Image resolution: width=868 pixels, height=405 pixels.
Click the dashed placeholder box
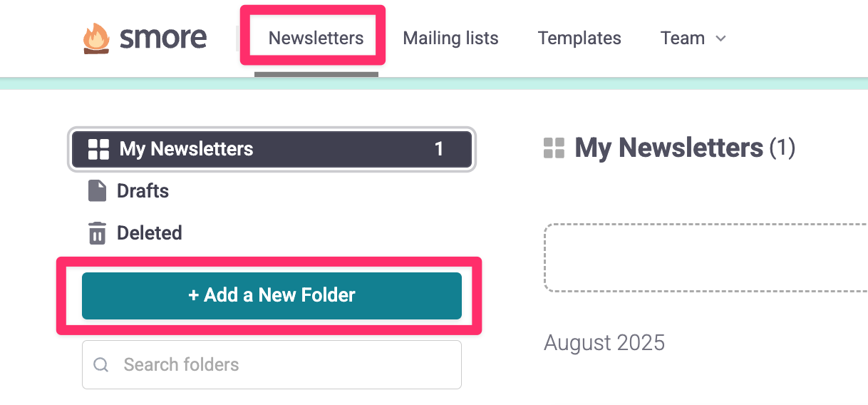(x=706, y=257)
